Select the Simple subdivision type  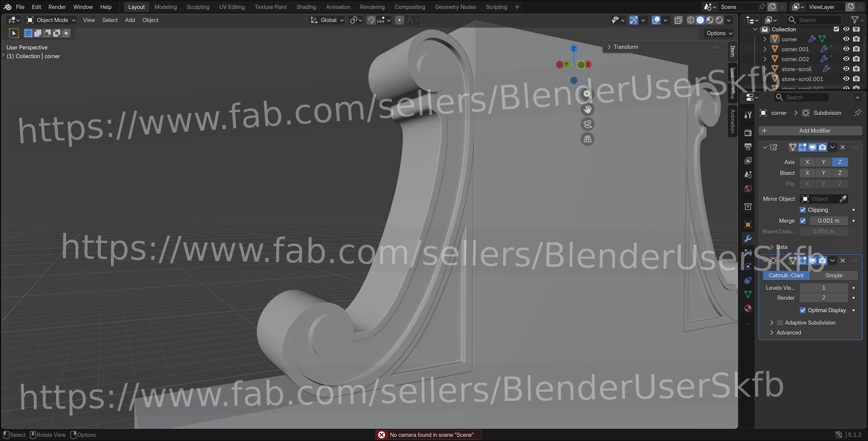coord(834,275)
